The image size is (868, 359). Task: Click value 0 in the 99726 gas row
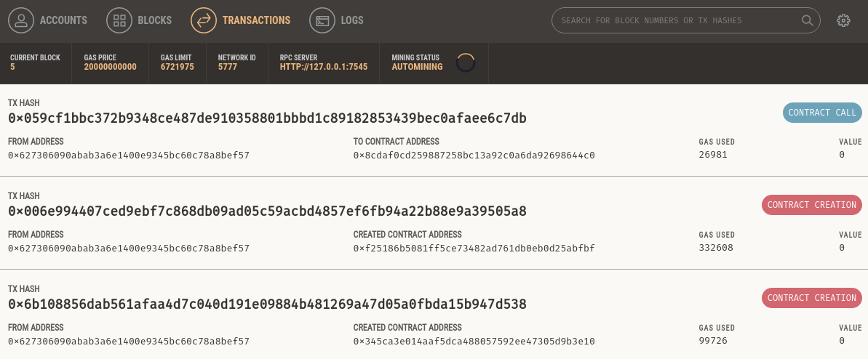pos(842,341)
